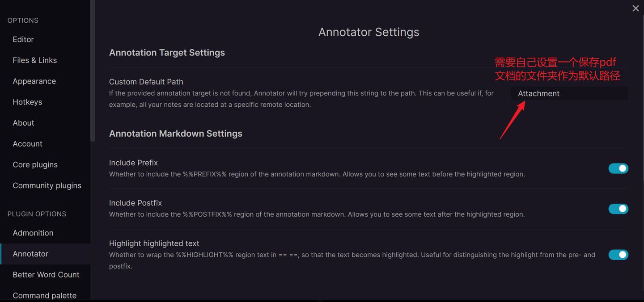Open the Editor settings tab
Image resolution: width=644 pixels, height=302 pixels.
[x=23, y=39]
